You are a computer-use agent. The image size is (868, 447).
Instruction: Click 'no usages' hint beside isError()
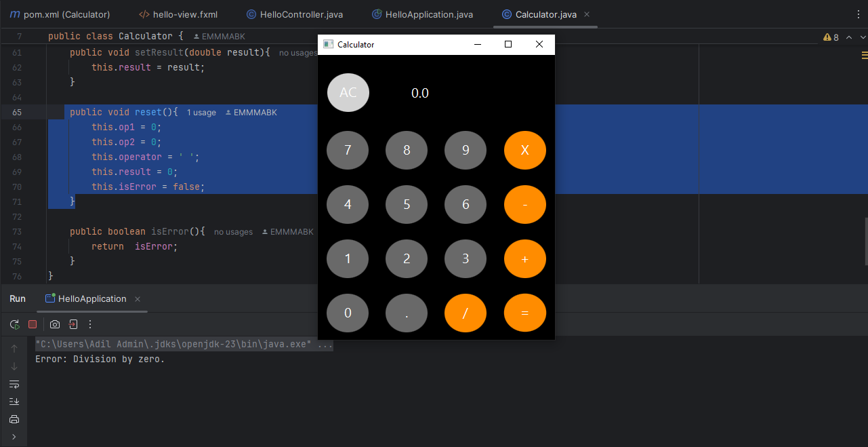(x=233, y=232)
